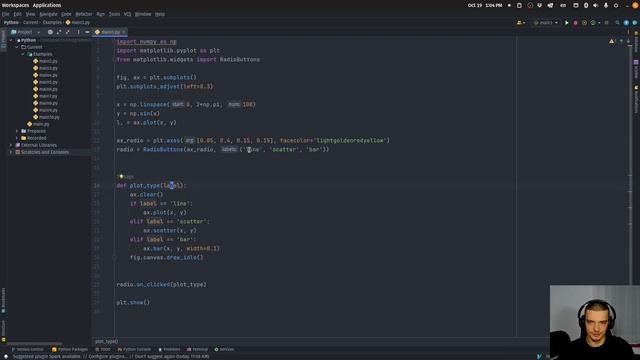Open Project panel options (three dots)
640x360 pixels.
click(x=78, y=32)
